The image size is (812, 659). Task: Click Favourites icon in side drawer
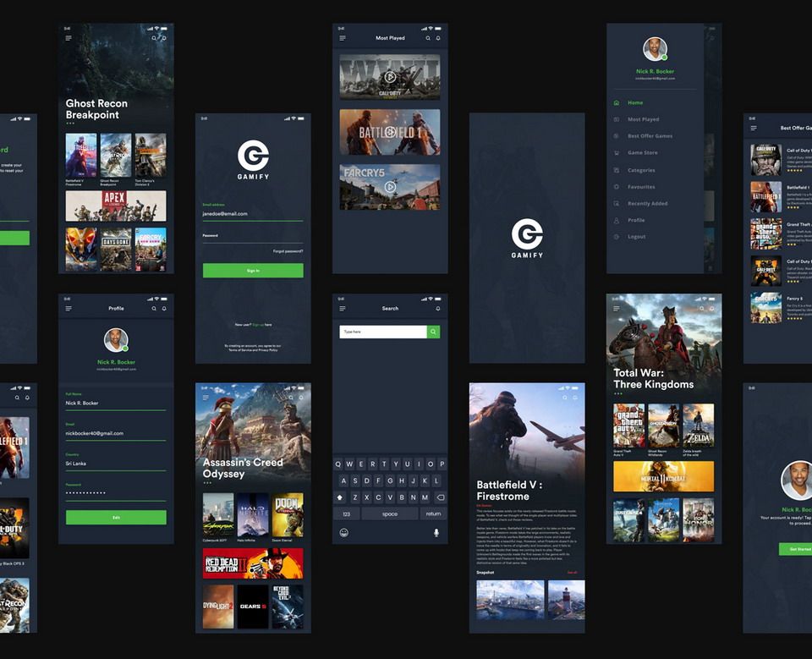click(x=617, y=187)
